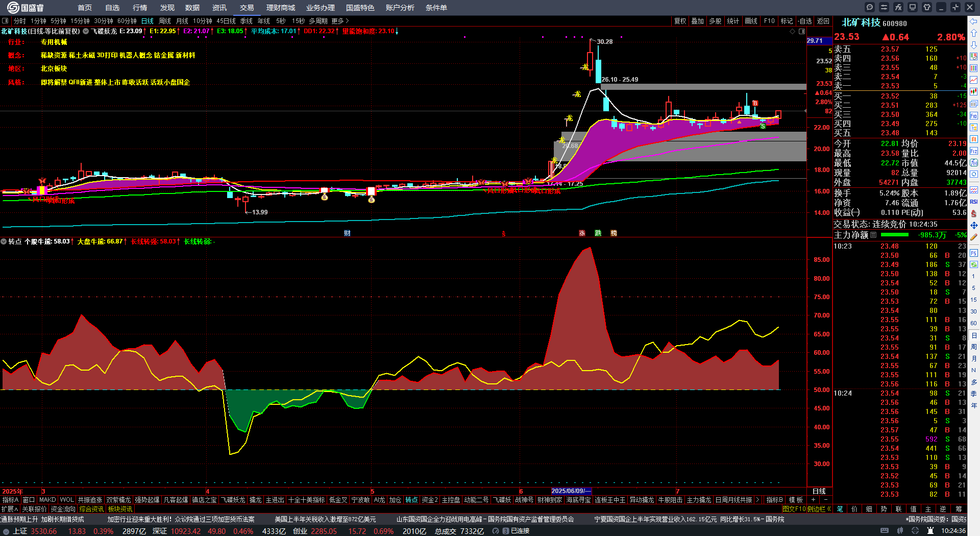The width and height of the screenshot is (980, 536).
Task: Open the f(x) formula icon in sidebar
Action: pos(974,163)
